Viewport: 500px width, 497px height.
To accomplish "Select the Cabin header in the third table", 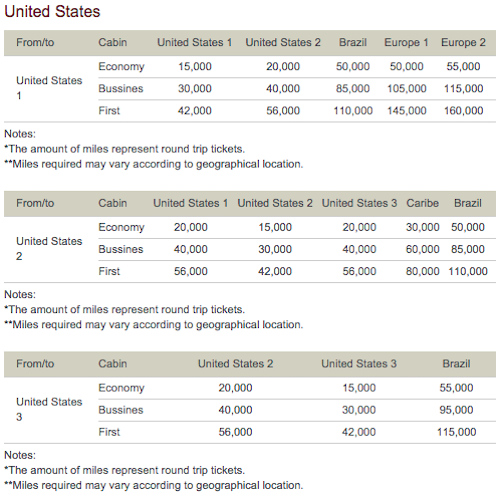I will pyautogui.click(x=113, y=364).
